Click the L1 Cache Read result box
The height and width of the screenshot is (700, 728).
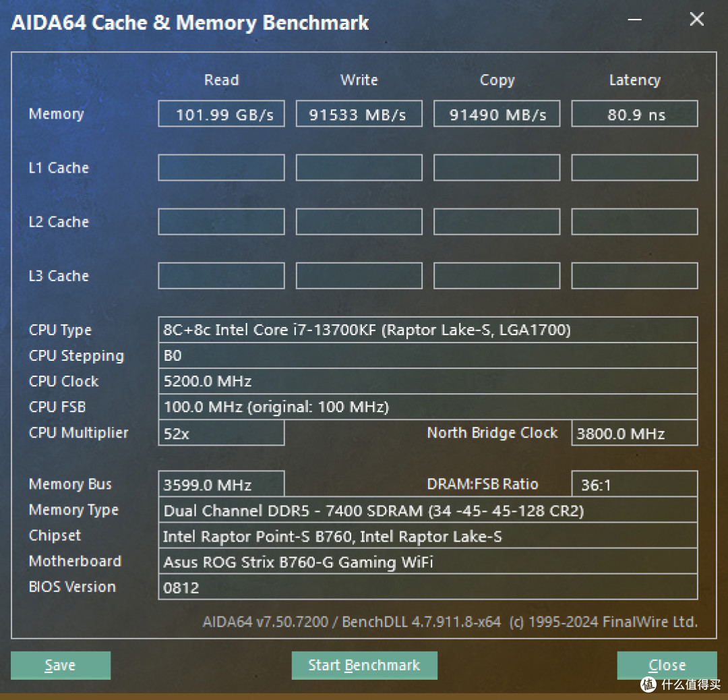click(222, 168)
